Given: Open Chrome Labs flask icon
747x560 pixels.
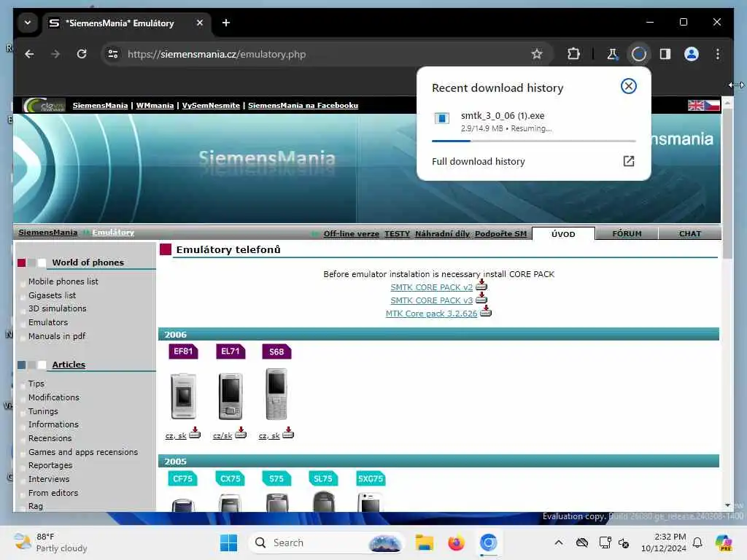Looking at the screenshot, I should (612, 54).
